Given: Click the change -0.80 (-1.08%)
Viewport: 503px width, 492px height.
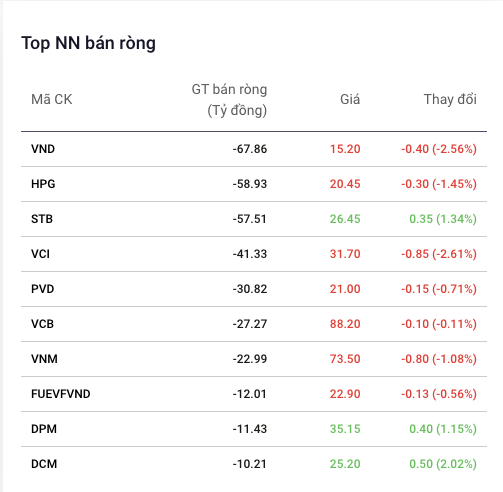Looking at the screenshot, I should point(439,359).
